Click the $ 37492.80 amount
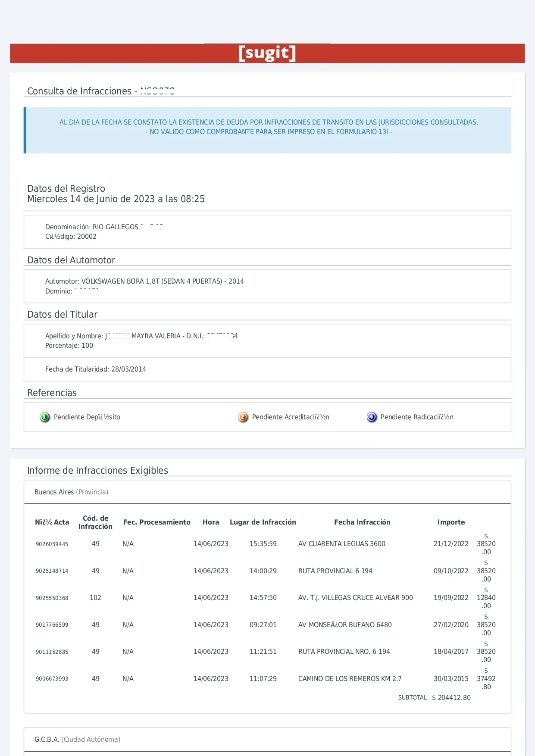 486,679
